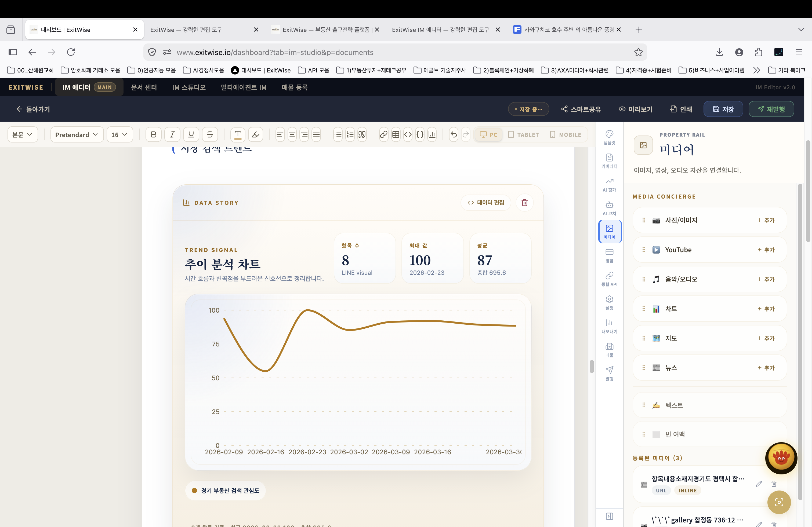Delete the Data Story chart block

click(x=524, y=203)
